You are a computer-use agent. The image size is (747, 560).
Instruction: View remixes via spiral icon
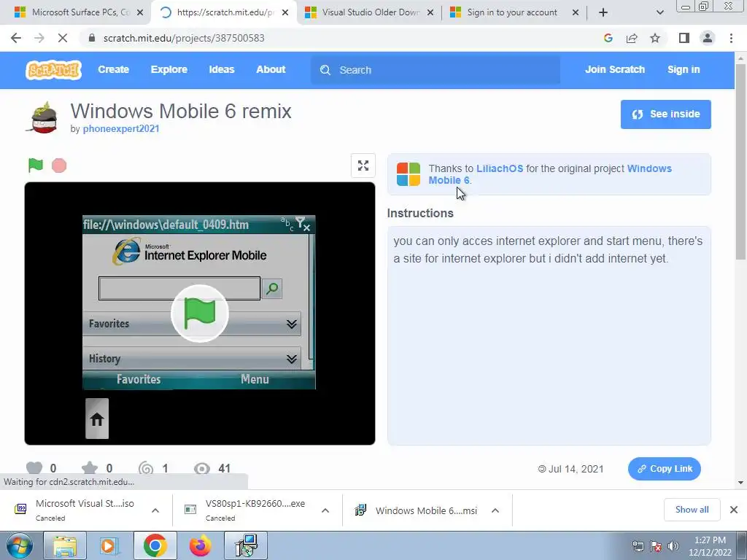(x=146, y=468)
